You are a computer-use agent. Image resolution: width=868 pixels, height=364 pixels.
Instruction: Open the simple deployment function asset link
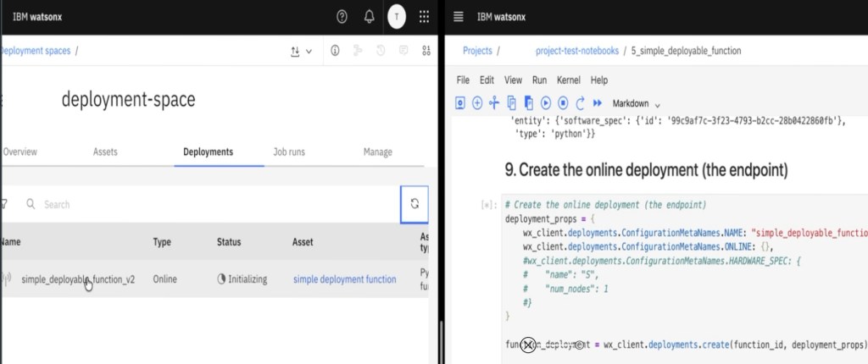pyautogui.click(x=343, y=279)
